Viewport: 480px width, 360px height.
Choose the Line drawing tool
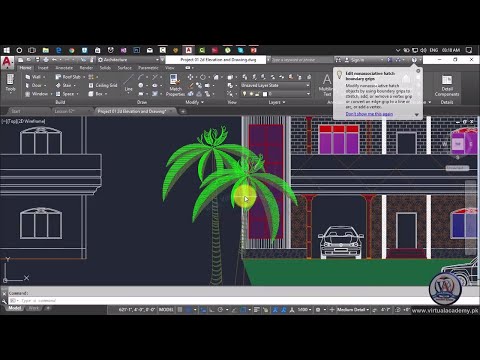pyautogui.click(x=128, y=83)
